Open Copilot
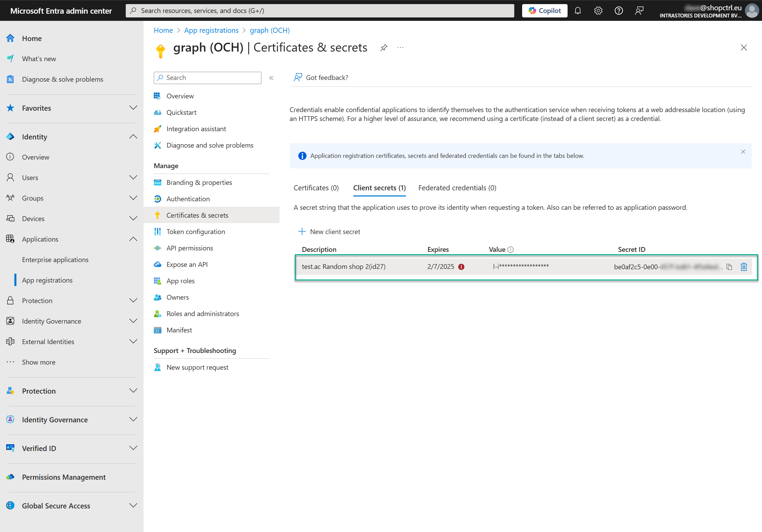The image size is (762, 532). pyautogui.click(x=545, y=11)
